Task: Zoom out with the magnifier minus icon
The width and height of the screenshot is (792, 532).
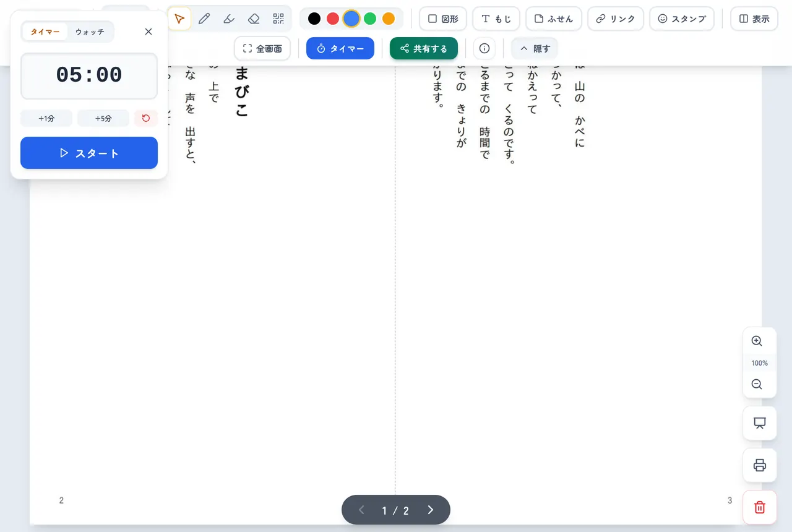Action: (757, 384)
